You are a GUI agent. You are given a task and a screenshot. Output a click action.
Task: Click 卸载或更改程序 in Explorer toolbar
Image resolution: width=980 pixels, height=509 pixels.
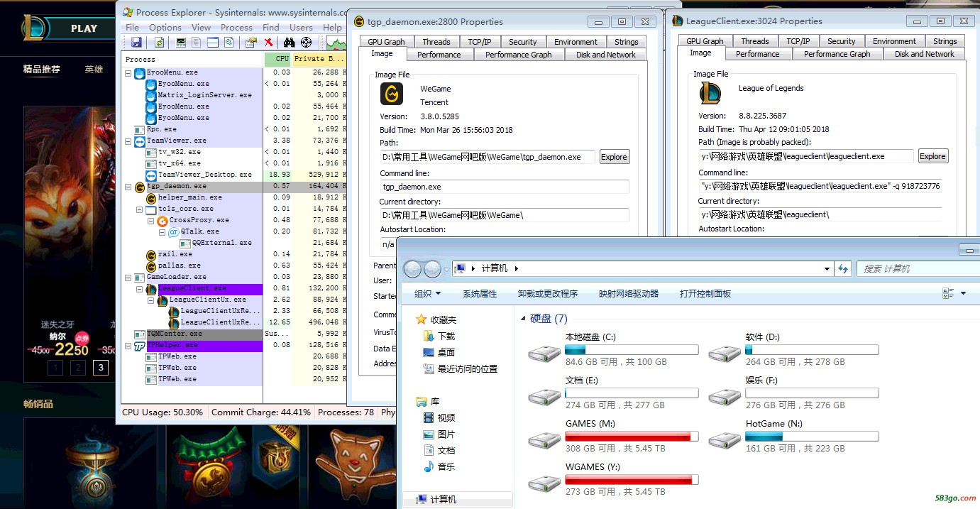point(548,293)
